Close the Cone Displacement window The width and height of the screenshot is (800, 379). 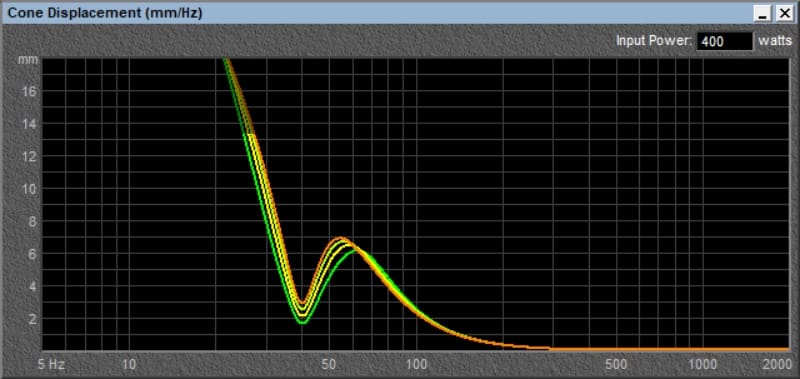pyautogui.click(x=784, y=14)
